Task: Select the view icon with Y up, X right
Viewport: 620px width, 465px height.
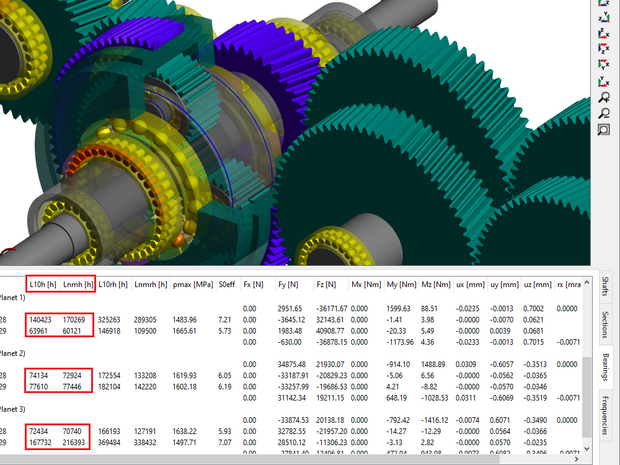Action: click(604, 81)
